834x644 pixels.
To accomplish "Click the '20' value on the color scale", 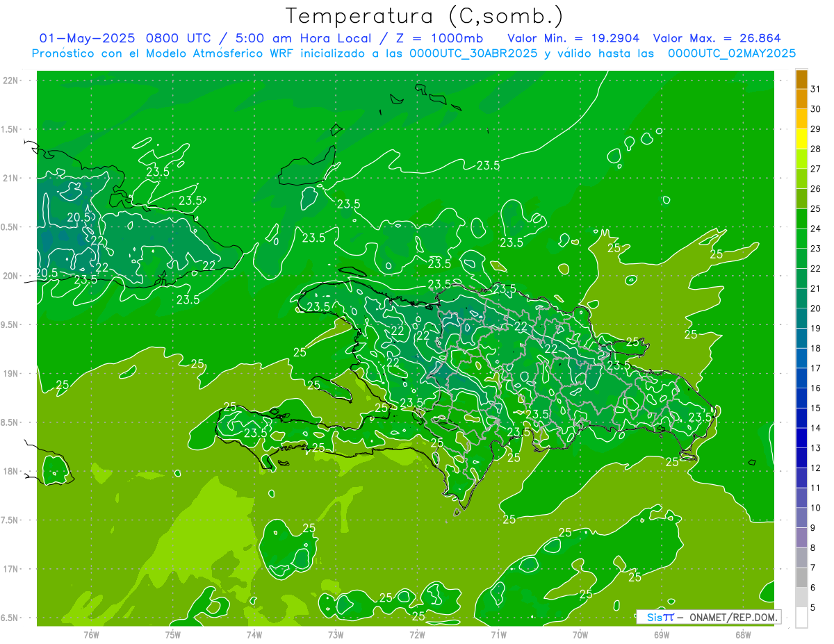I will (x=816, y=308).
